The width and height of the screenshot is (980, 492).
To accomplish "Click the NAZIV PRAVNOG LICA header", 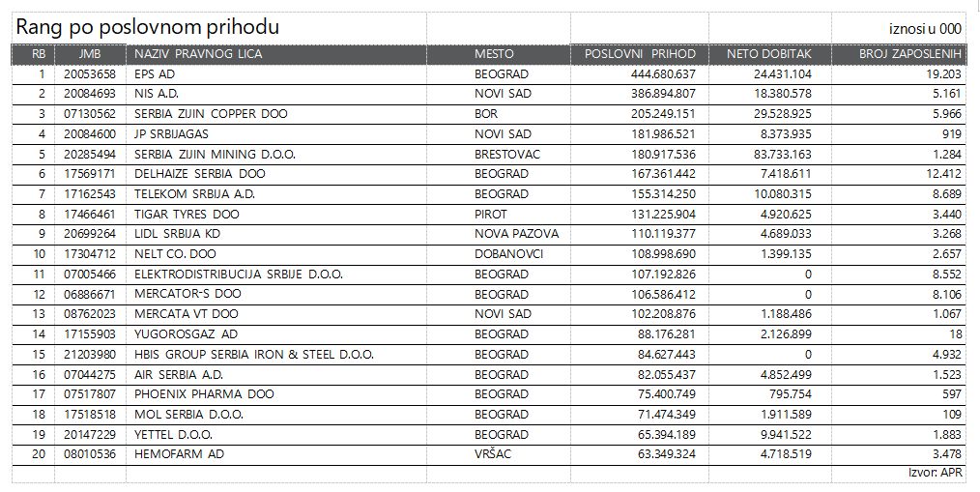I will click(198, 54).
